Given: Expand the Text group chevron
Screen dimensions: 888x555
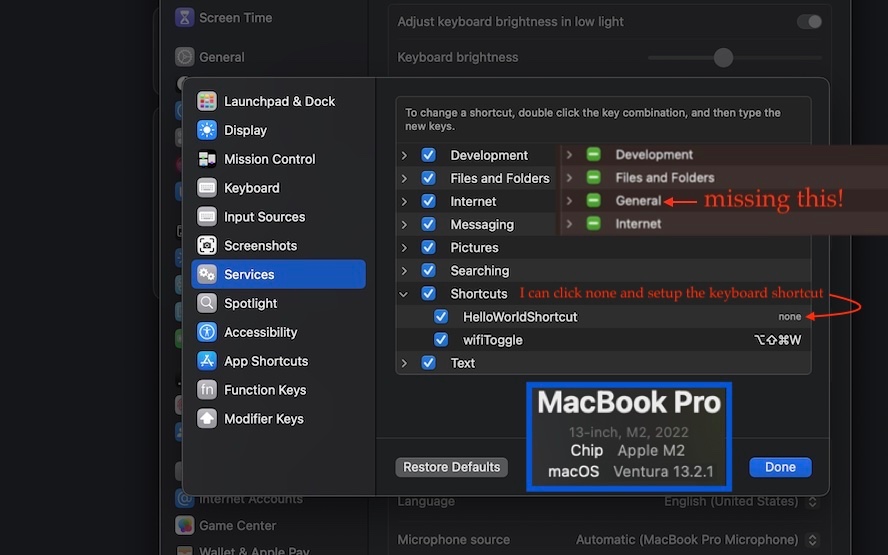Looking at the screenshot, I should coord(404,363).
